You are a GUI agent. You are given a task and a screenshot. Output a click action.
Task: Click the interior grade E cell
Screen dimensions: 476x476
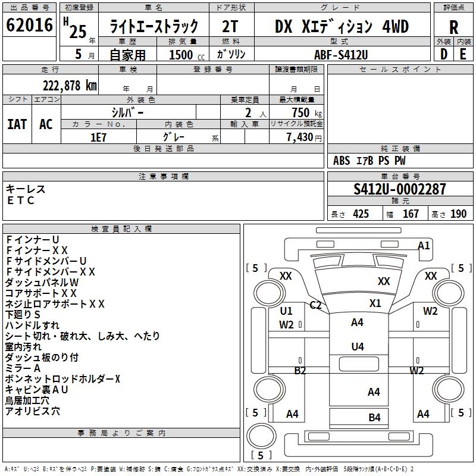pyautogui.click(x=463, y=54)
